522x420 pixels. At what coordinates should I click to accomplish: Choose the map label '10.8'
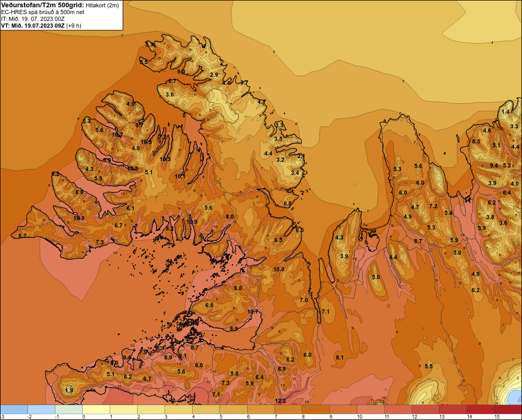[x=133, y=169]
